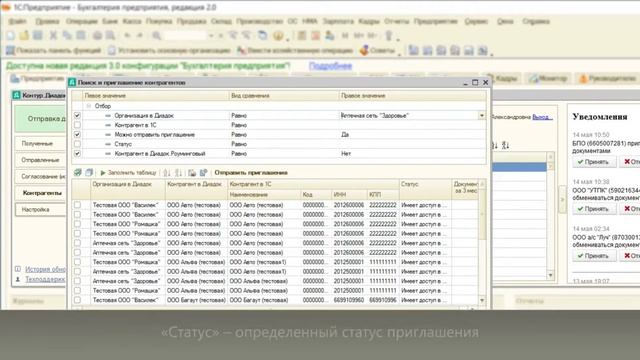Switch to the 'Руководителю' tab
This screenshot has width=640, height=360.
tap(607, 78)
